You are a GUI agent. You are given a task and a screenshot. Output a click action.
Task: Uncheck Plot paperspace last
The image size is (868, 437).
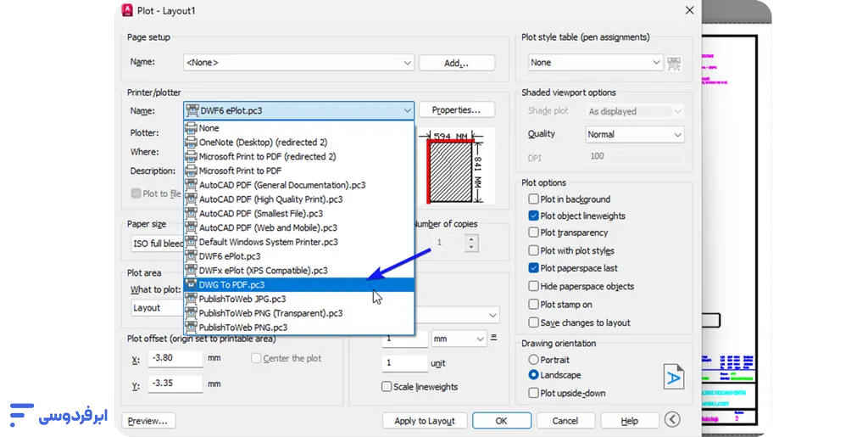click(x=534, y=267)
